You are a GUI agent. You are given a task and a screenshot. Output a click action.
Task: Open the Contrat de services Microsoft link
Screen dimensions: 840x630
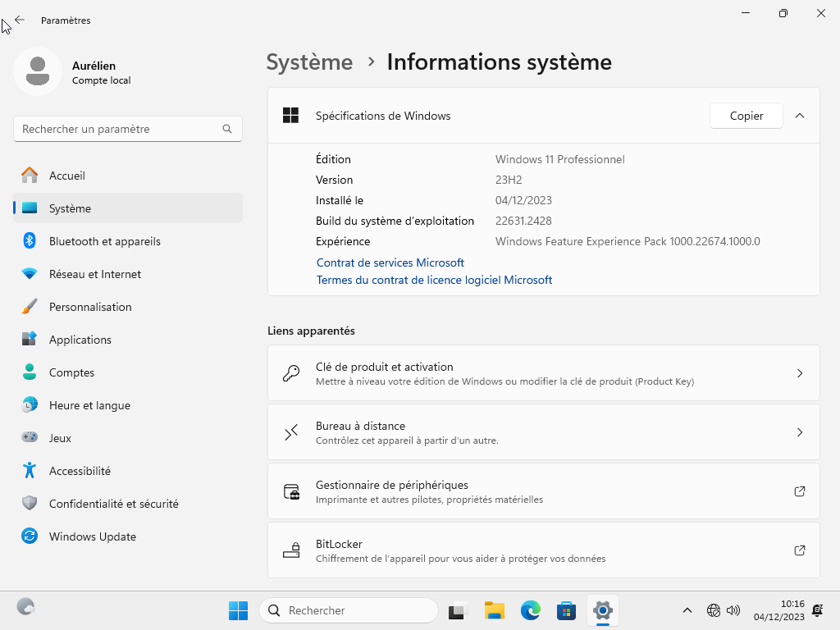tap(390, 262)
